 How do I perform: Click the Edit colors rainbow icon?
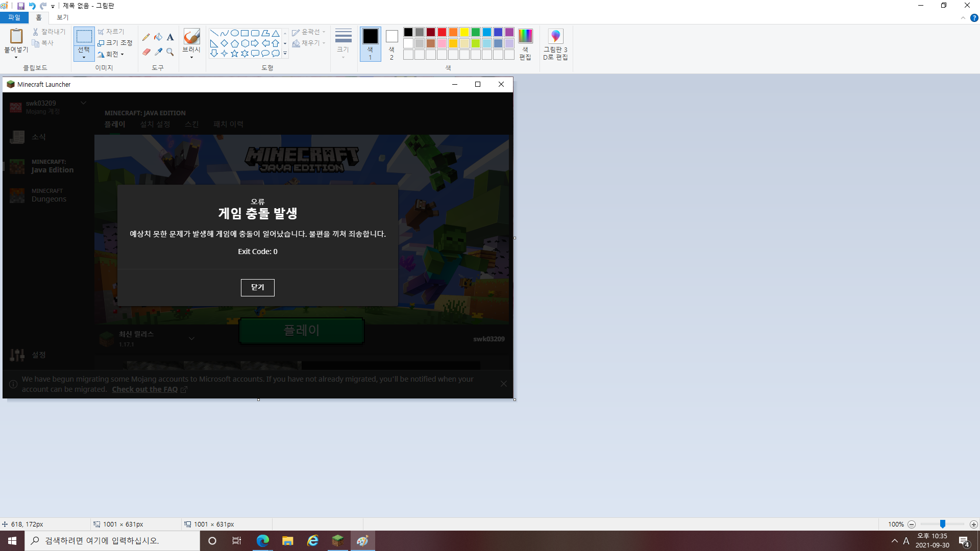coord(525,36)
